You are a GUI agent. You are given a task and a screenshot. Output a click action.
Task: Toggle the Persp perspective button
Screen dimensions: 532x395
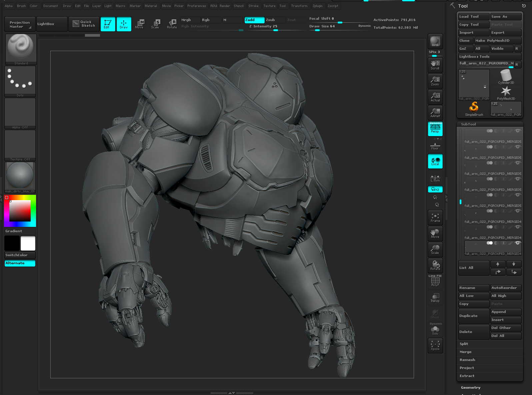(x=435, y=128)
